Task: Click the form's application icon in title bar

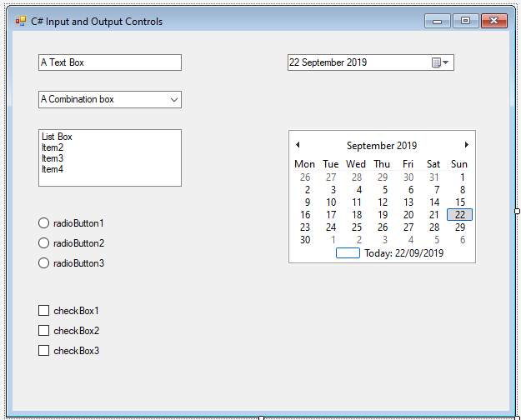Action: 21,21
